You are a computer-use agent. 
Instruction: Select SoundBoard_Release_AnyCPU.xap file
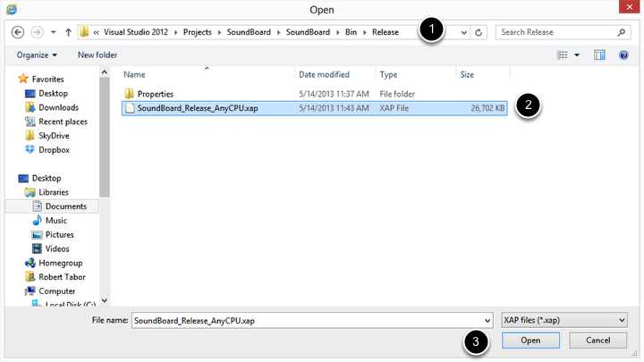click(315, 108)
